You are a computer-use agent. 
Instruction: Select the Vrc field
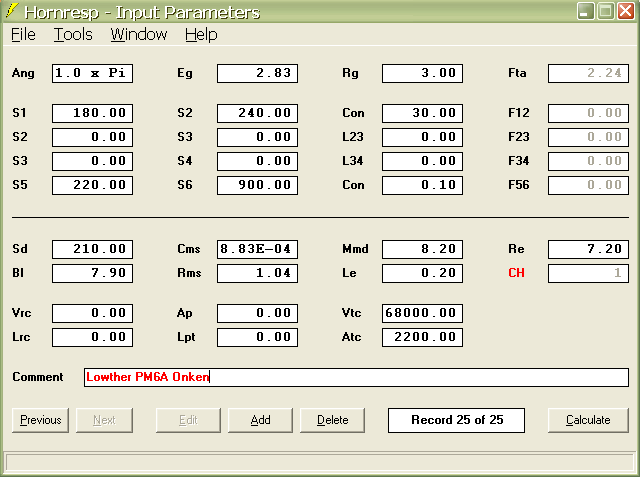tap(92, 313)
